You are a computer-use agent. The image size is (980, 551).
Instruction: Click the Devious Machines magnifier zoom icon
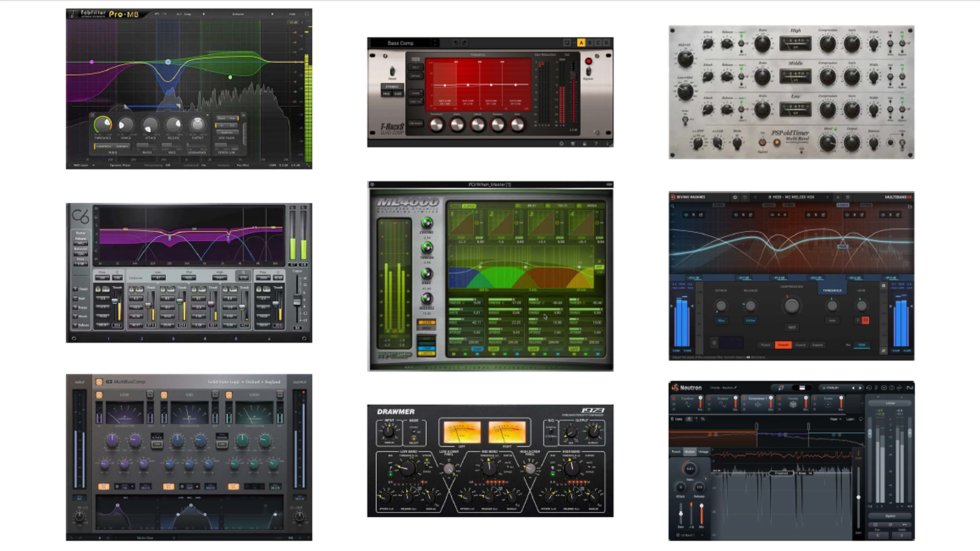click(673, 206)
